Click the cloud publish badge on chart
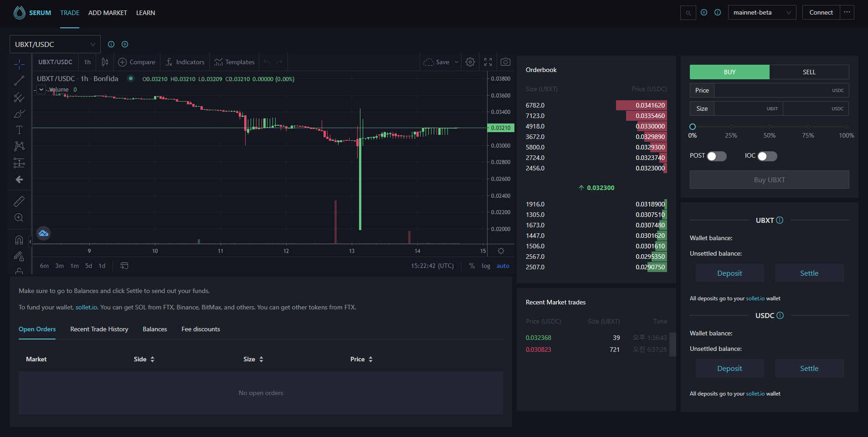868x437 pixels. pyautogui.click(x=43, y=233)
